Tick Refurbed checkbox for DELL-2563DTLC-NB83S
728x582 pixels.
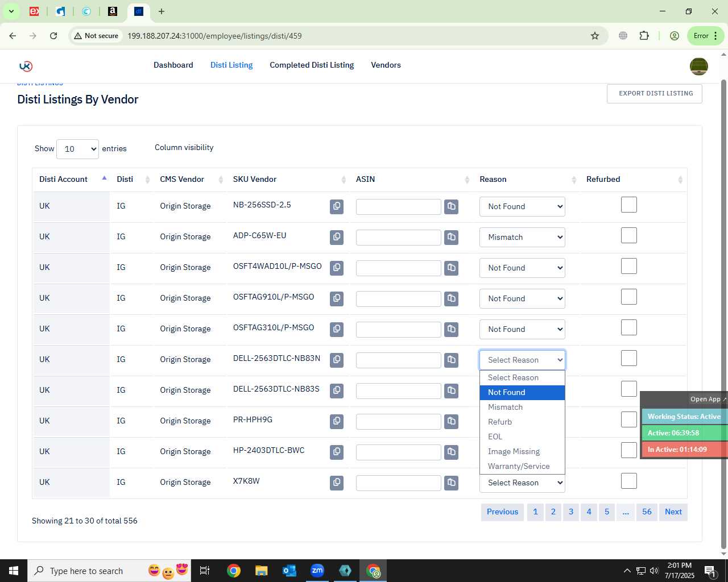[x=629, y=389]
